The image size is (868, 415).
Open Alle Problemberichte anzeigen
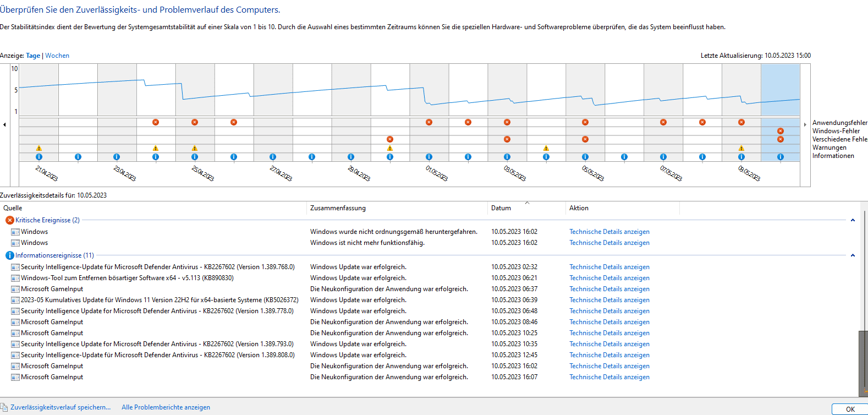(x=166, y=407)
